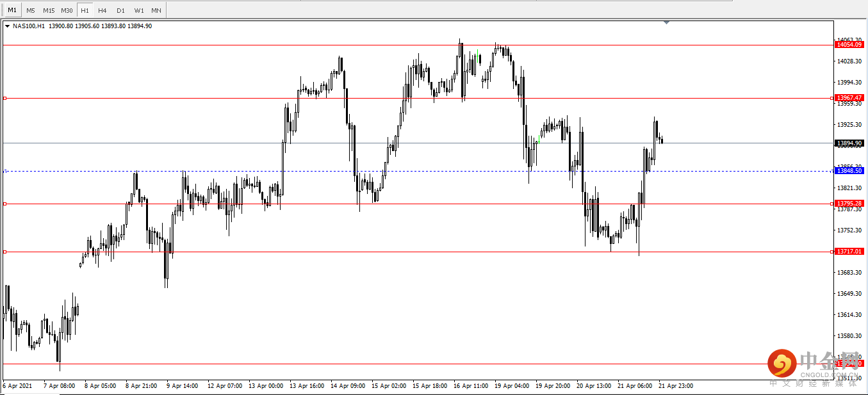Select the red 13717.01 price label
This screenshot has width=868, height=395.
(849, 252)
